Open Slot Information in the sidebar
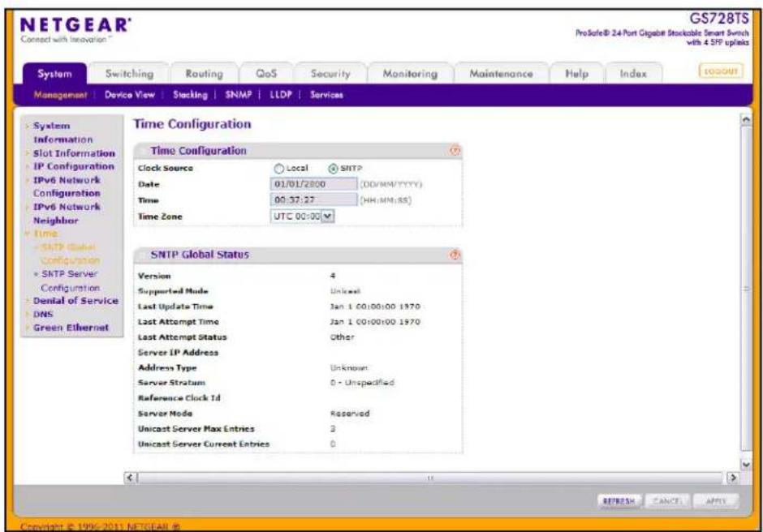Viewport: 763px width, 532px height. tap(74, 153)
